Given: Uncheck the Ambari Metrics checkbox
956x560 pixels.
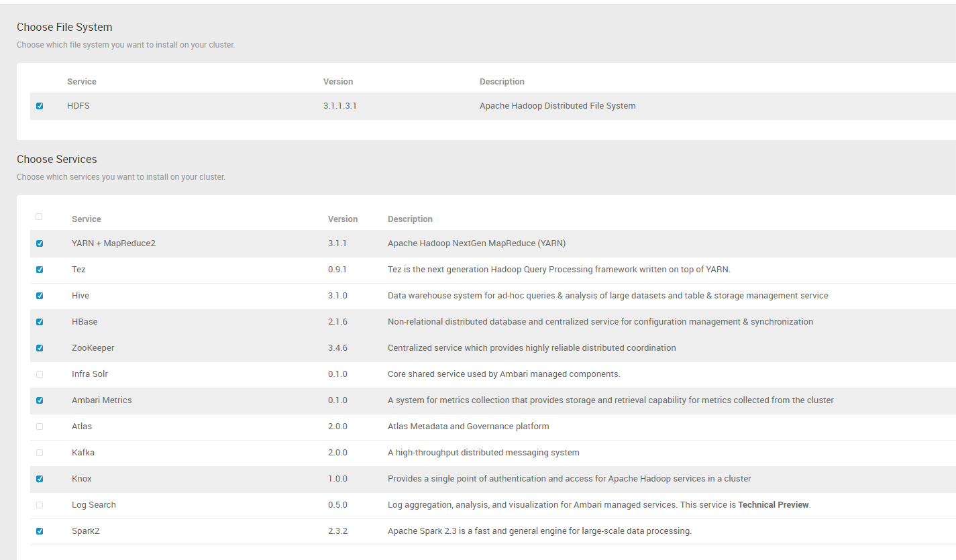Looking at the screenshot, I should coord(40,400).
